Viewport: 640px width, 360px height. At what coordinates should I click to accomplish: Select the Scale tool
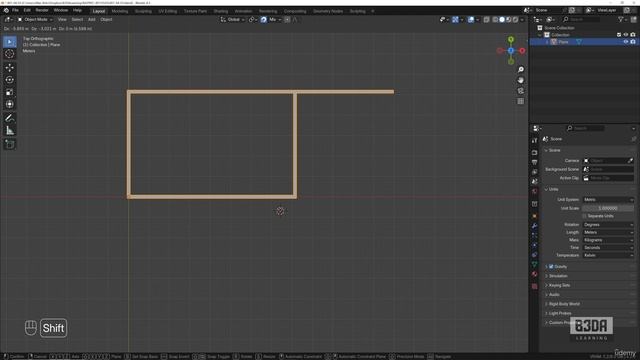[10, 92]
